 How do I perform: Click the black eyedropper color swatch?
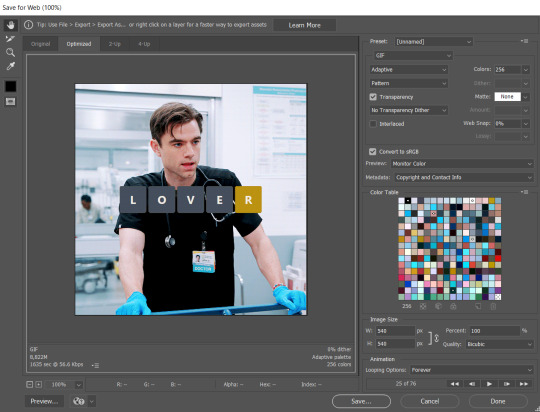10,86
